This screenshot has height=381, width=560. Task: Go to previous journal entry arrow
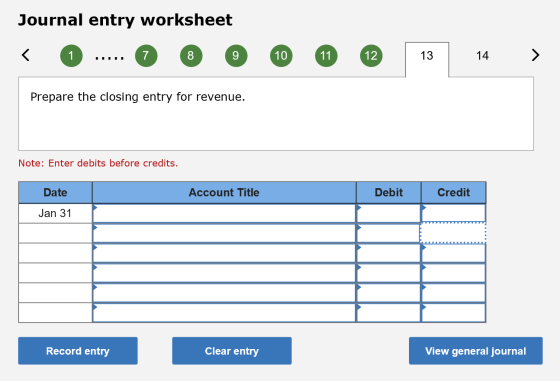(26, 55)
